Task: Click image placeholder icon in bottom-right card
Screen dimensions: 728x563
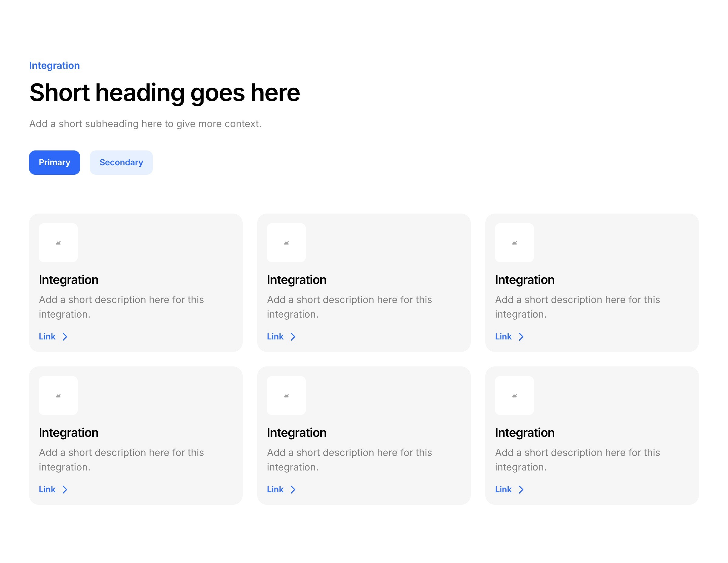Action: click(x=514, y=396)
